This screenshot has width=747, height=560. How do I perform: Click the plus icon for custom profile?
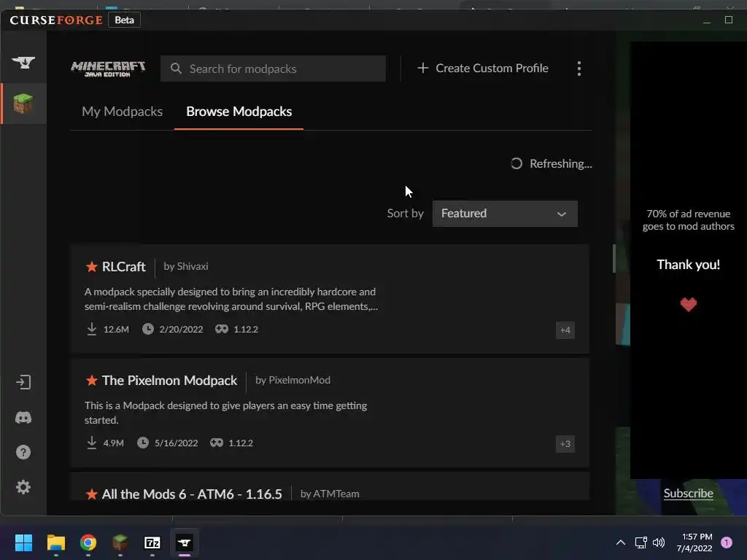tap(422, 68)
